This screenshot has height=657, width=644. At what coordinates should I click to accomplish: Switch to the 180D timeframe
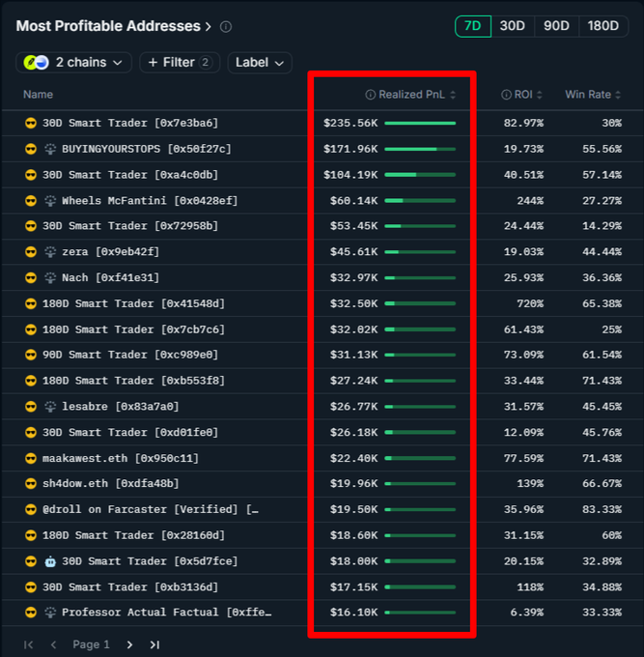pos(602,26)
